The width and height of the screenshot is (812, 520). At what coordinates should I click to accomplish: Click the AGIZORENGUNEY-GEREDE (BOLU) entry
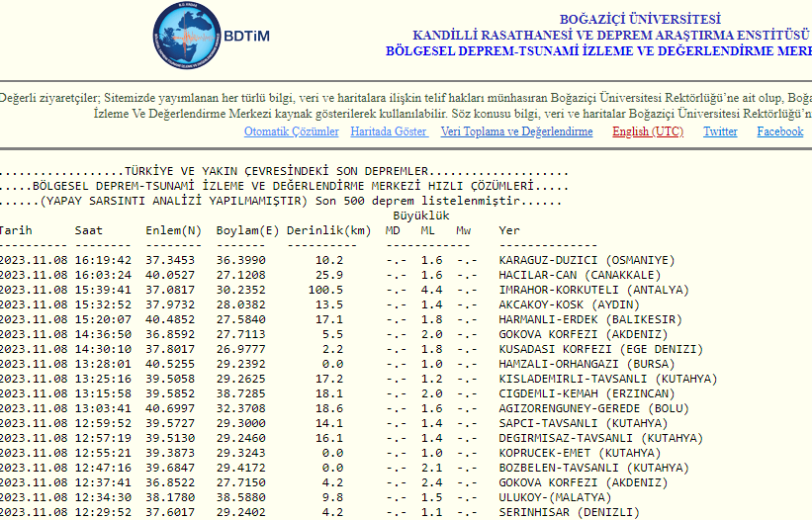click(594, 408)
